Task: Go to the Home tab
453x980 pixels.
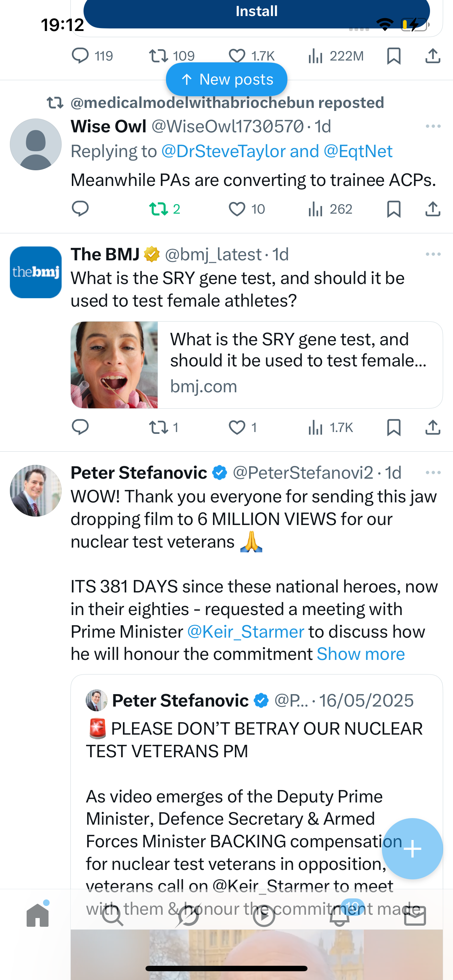Action: [38, 915]
